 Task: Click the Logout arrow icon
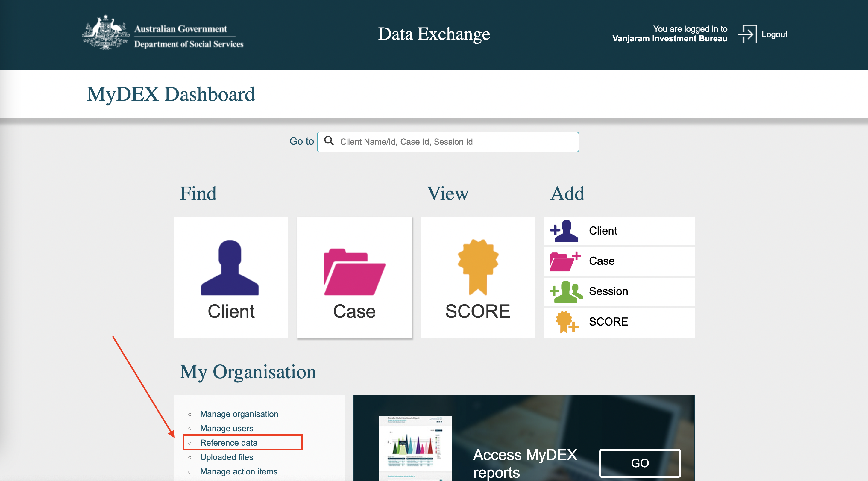click(x=747, y=34)
